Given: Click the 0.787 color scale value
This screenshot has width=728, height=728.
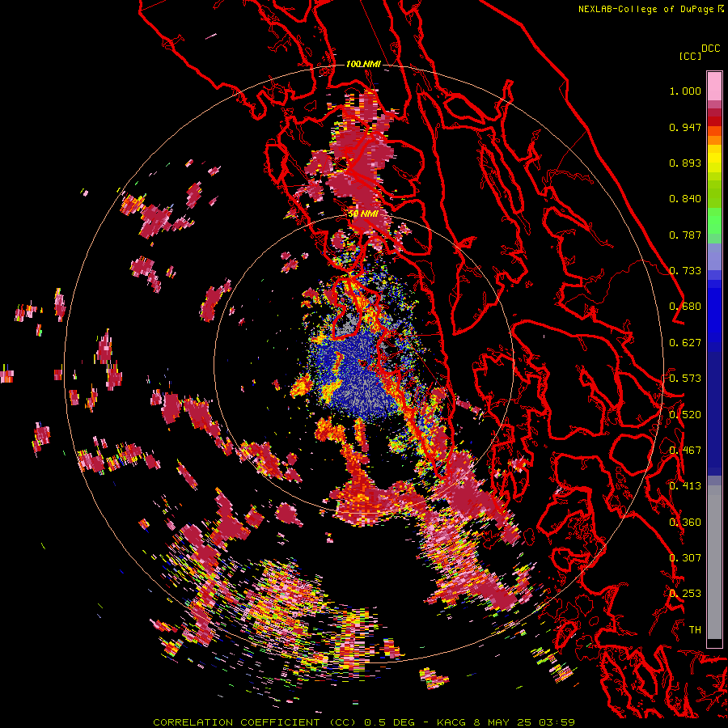Looking at the screenshot, I should pos(685,235).
